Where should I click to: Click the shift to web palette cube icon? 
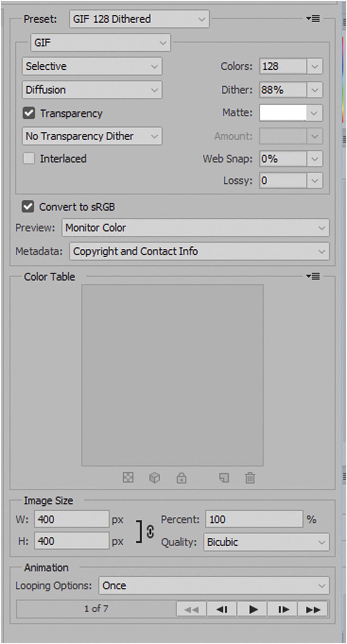point(154,478)
